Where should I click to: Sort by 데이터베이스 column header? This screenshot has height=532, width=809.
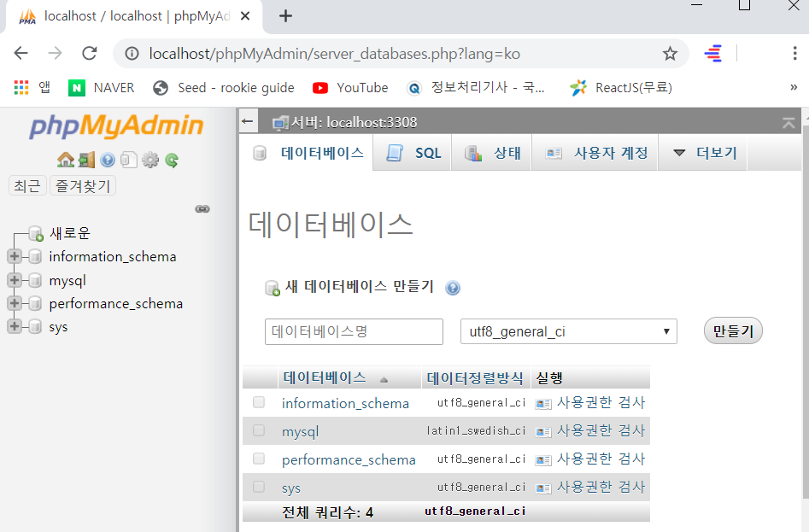[x=325, y=377]
